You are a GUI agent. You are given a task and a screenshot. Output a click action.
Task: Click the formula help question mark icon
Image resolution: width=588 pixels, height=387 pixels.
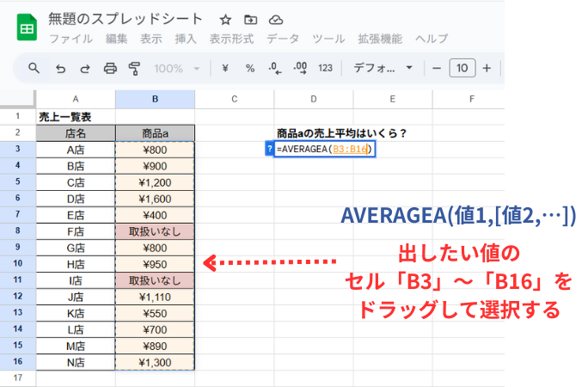[x=269, y=149]
